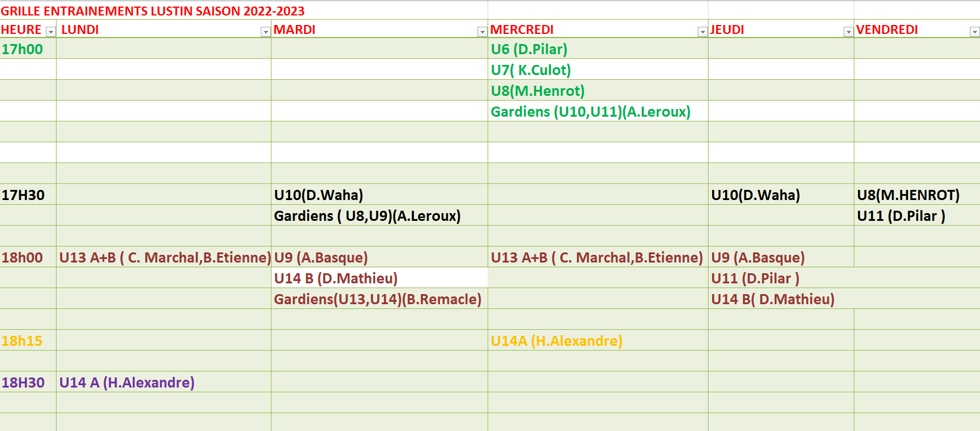Open the HEURE column filter dropdown
980x431 pixels.
point(51,32)
